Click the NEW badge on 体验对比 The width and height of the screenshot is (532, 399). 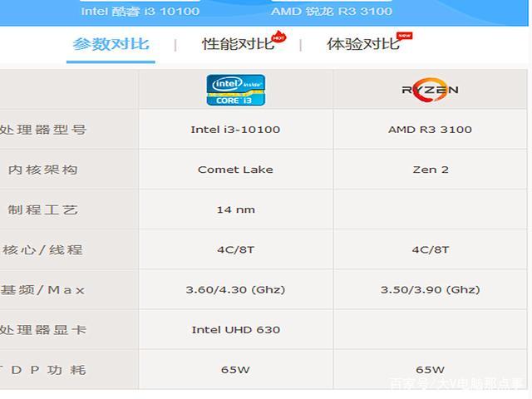405,36
